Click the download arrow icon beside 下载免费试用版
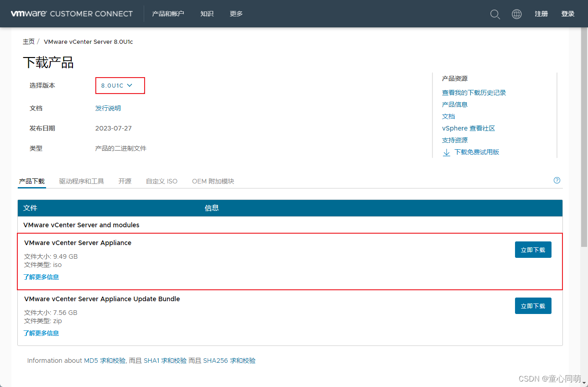Viewport: 588px width, 387px height. point(446,152)
